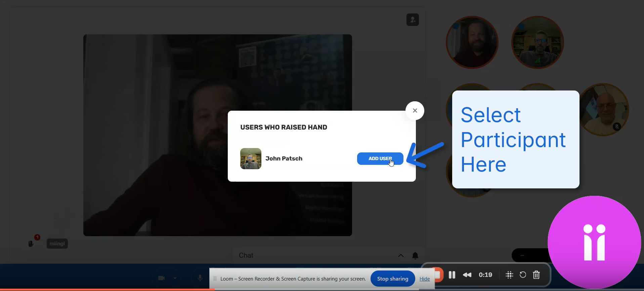Click the pink miingl logo bubble
Viewport: 644px width, 291px height.
594,242
